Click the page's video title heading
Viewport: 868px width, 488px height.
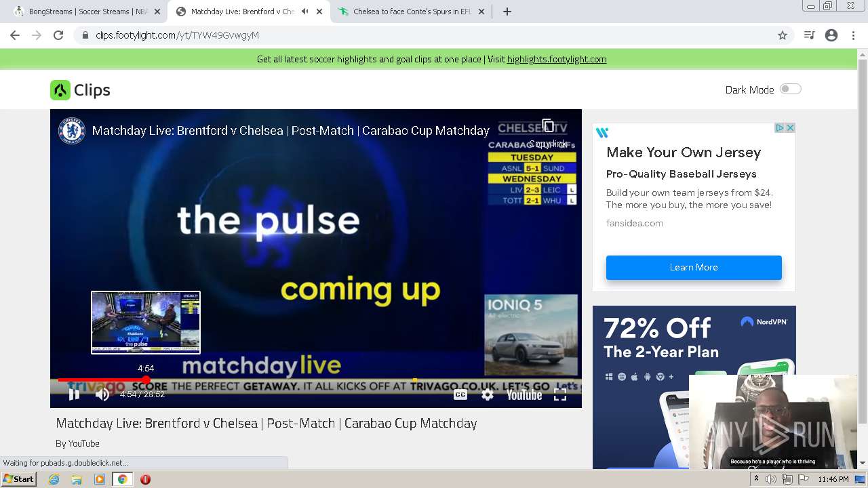click(x=267, y=423)
